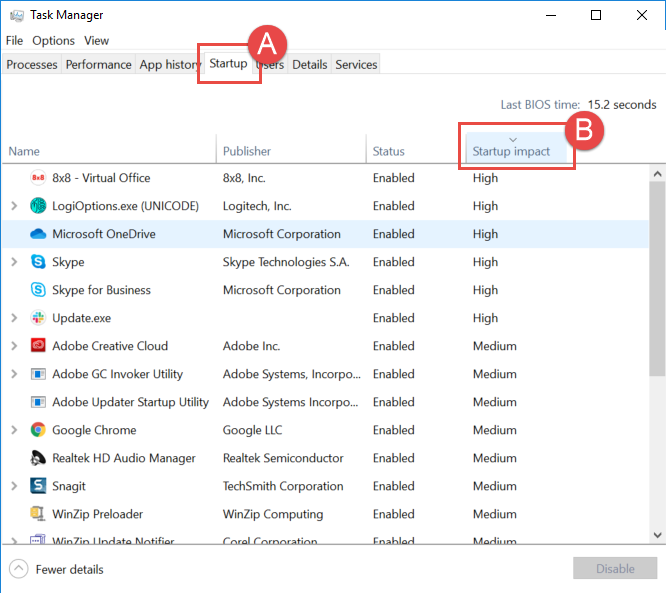Click the LogiOptions.exe teal icon
This screenshot has height=593, width=666.
(38, 206)
